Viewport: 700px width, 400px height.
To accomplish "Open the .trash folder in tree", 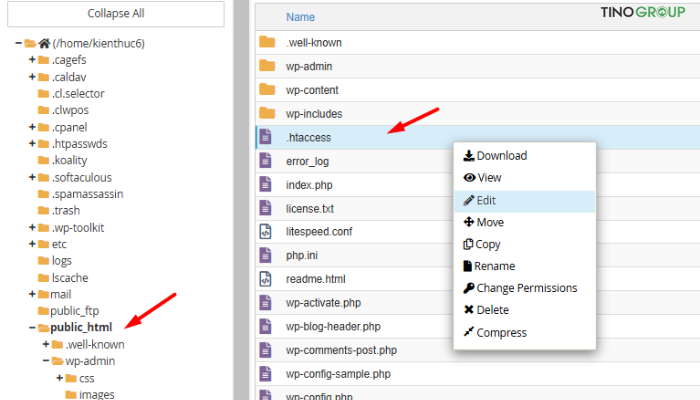I will (x=66, y=211).
